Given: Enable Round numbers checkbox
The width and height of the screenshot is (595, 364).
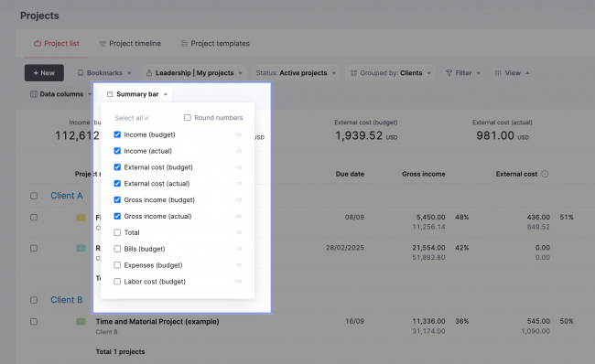Looking at the screenshot, I should click(x=188, y=118).
